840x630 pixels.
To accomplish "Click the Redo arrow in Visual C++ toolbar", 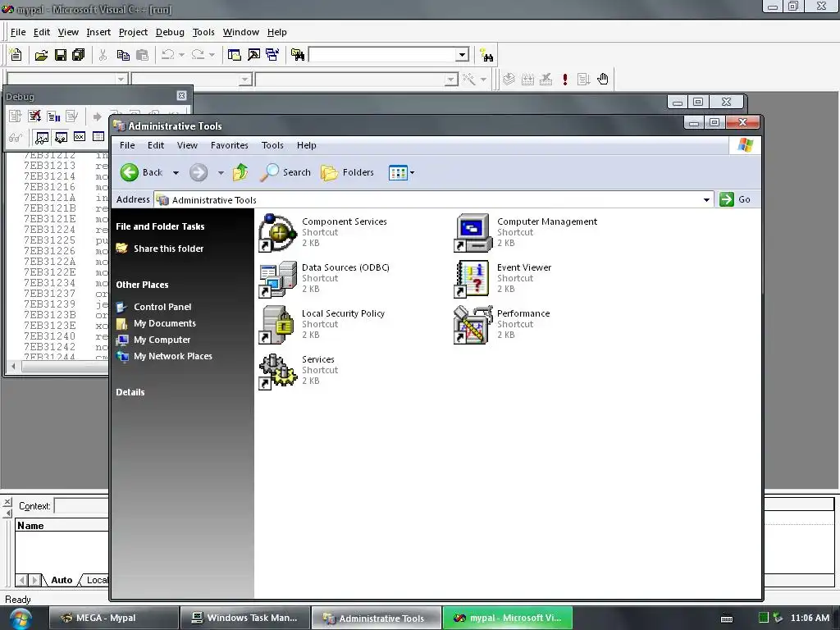I will pyautogui.click(x=198, y=55).
